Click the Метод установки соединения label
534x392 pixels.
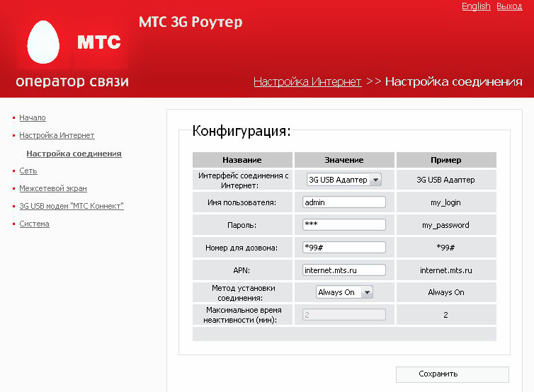tap(242, 293)
